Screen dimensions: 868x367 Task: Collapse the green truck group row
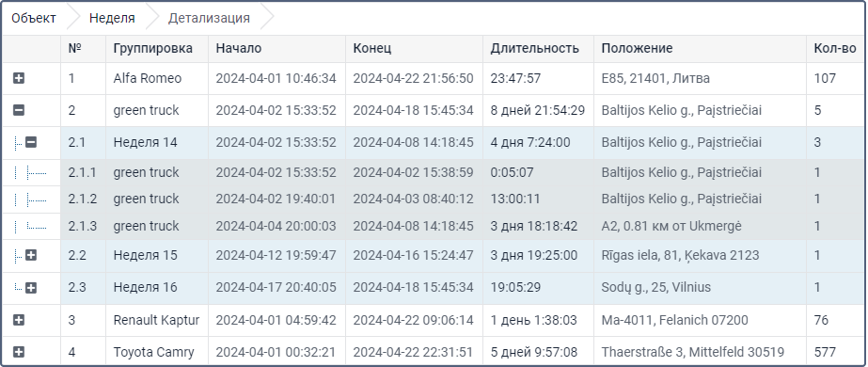[18, 111]
